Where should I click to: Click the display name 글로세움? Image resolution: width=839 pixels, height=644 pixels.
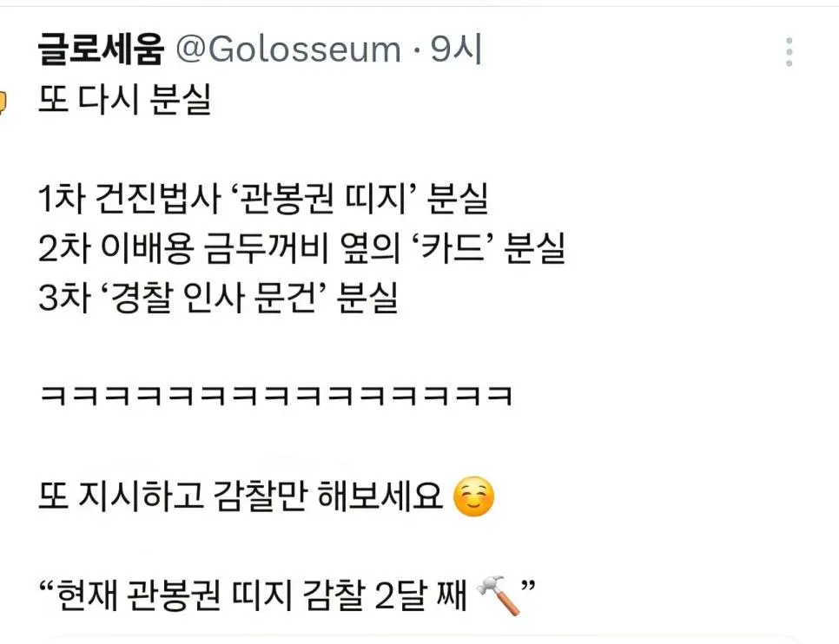coord(101,49)
